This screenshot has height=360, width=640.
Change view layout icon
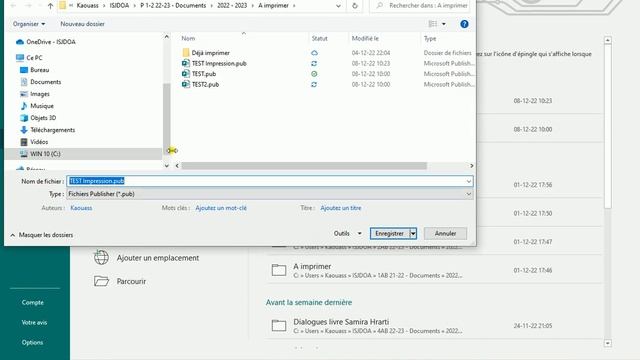[x=433, y=24]
